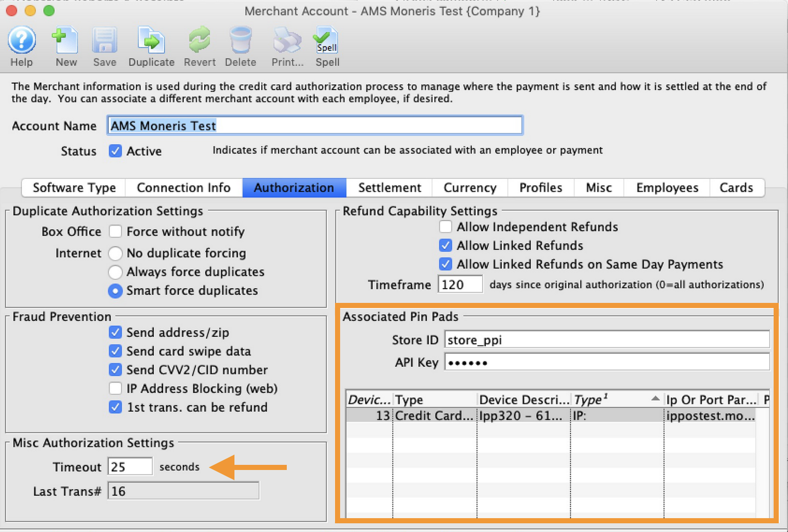
Task: Enable IP Address Blocking (web)
Action: (115, 388)
